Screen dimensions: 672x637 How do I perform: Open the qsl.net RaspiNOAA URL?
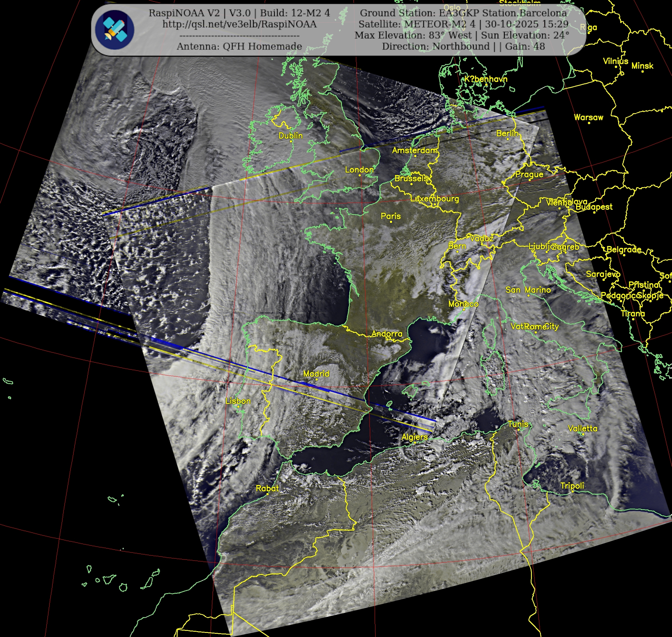(239, 24)
